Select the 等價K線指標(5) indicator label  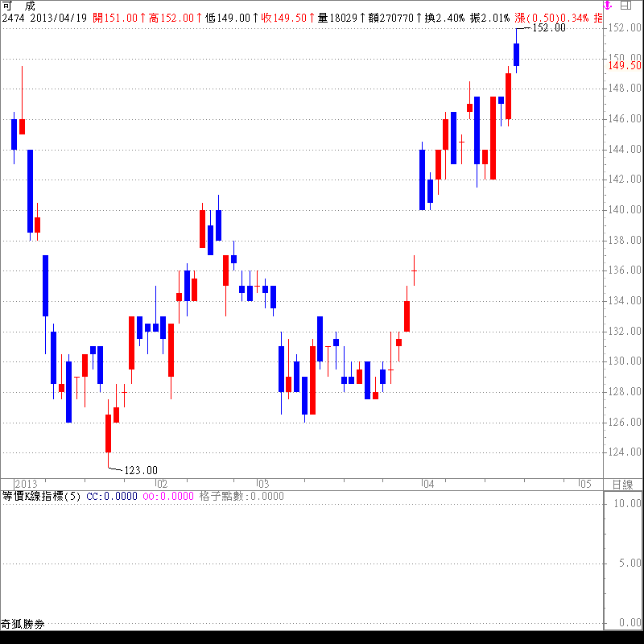[42, 497]
